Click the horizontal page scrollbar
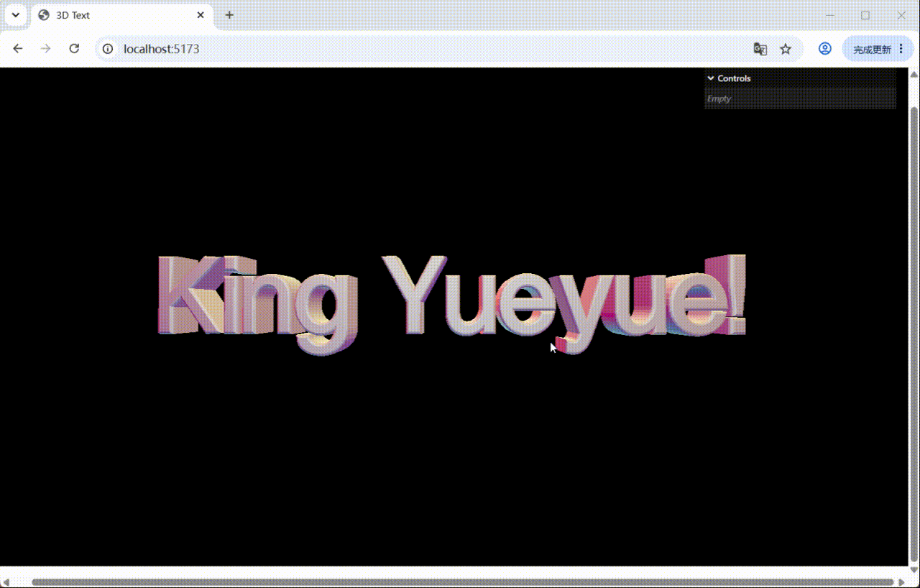The width and height of the screenshot is (920, 588). pos(463,582)
